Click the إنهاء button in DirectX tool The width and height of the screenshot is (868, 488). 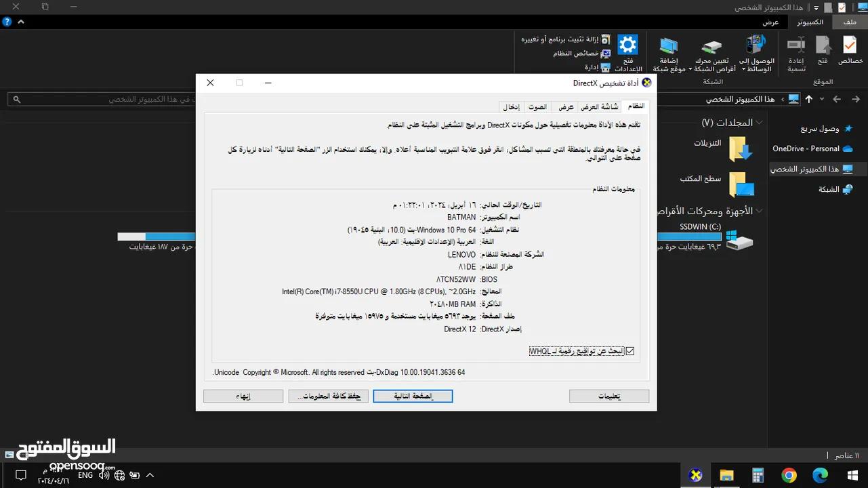(243, 396)
